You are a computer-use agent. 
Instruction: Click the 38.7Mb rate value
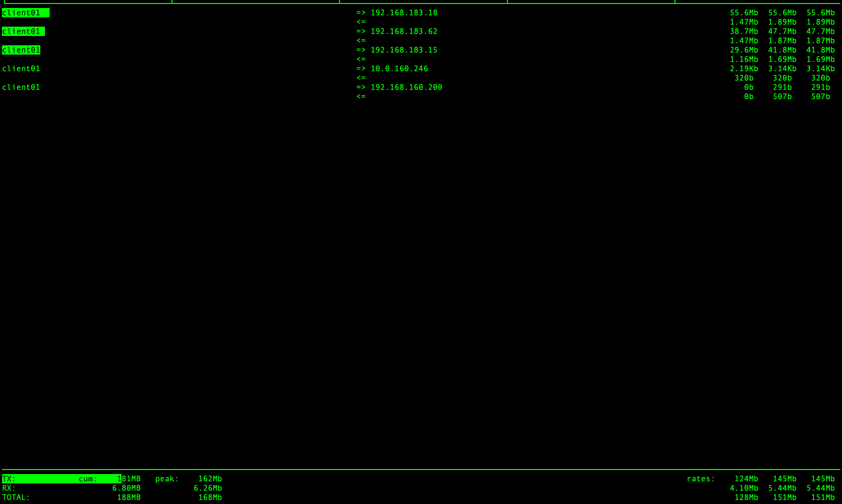744,32
